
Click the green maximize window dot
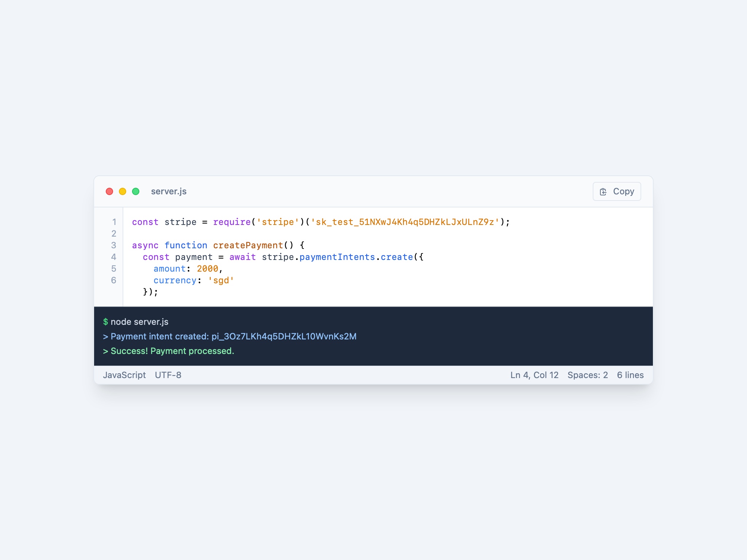[x=136, y=191]
